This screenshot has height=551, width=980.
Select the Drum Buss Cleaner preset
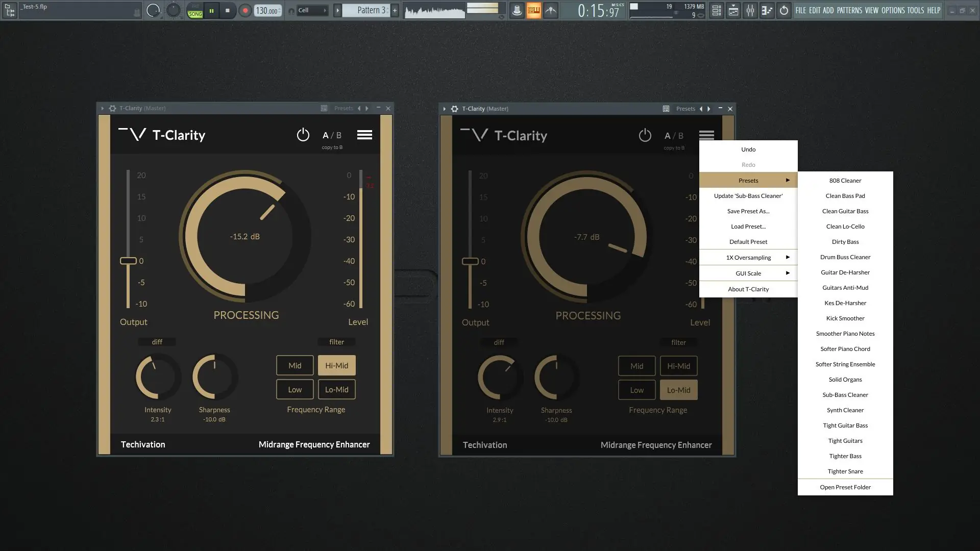(845, 257)
